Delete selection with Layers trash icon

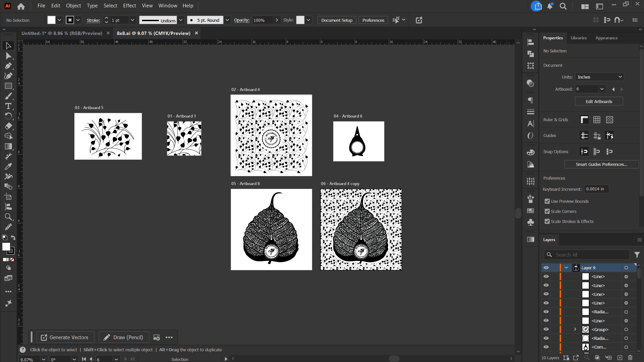[630, 358]
